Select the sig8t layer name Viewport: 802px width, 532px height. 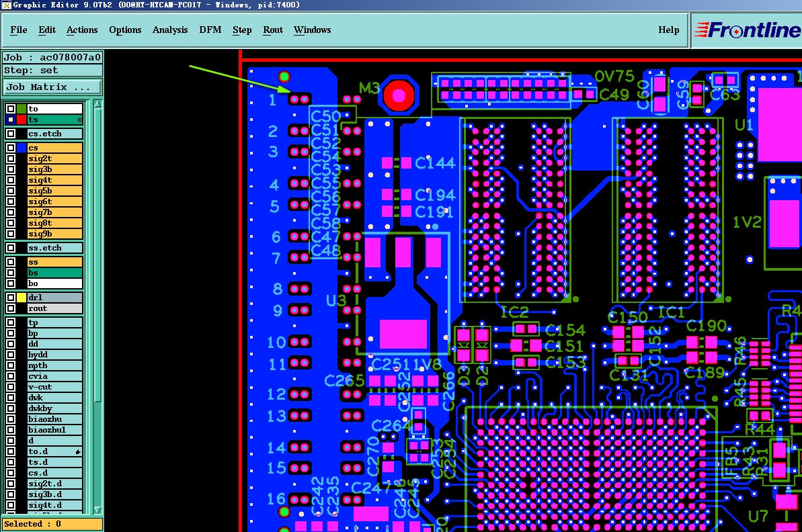point(54,223)
